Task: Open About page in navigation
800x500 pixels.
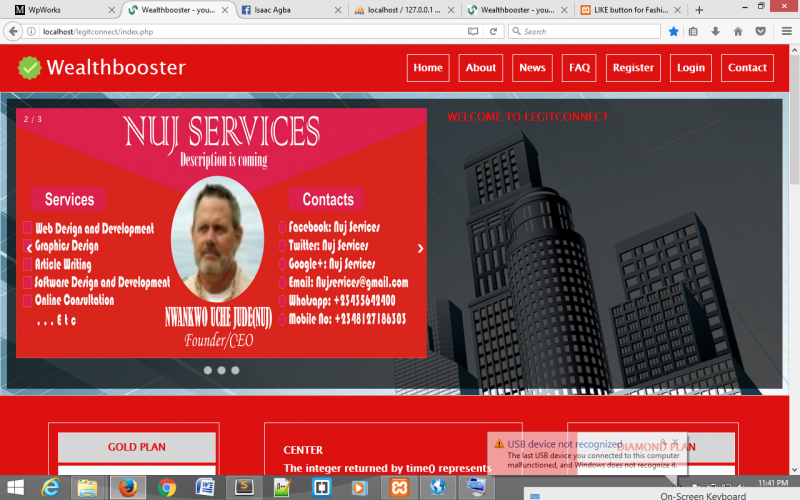Action: (x=481, y=68)
